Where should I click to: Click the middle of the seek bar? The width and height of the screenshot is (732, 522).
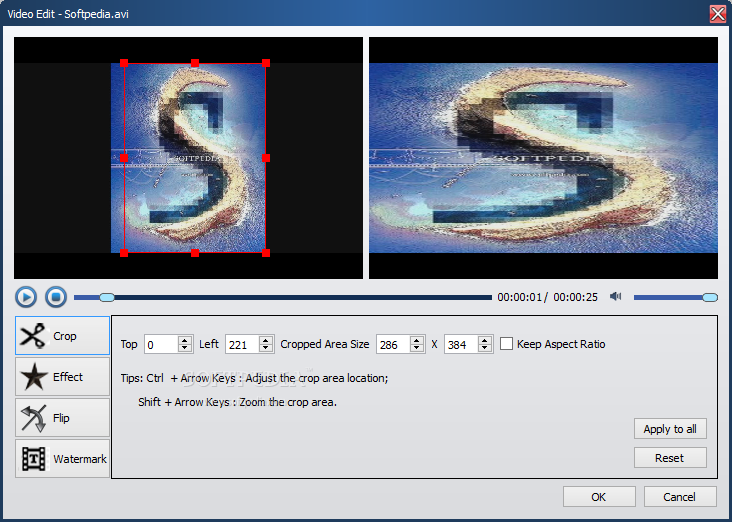[283, 297]
